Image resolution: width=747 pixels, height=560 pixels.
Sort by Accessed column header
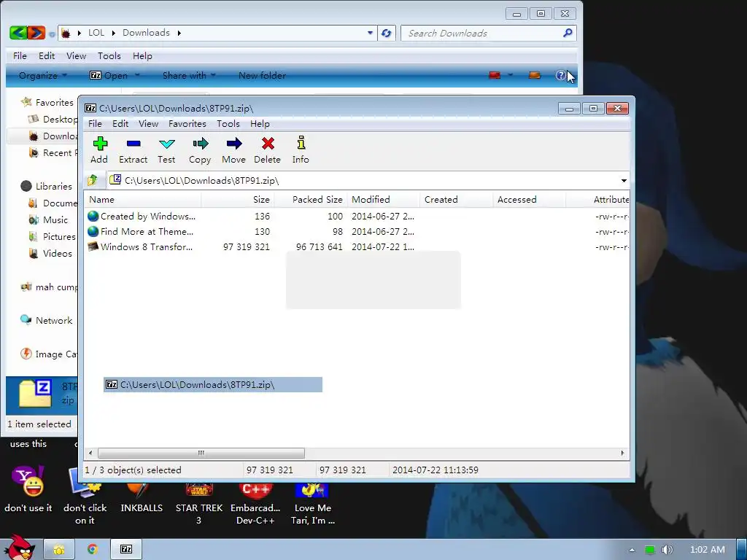(530, 200)
